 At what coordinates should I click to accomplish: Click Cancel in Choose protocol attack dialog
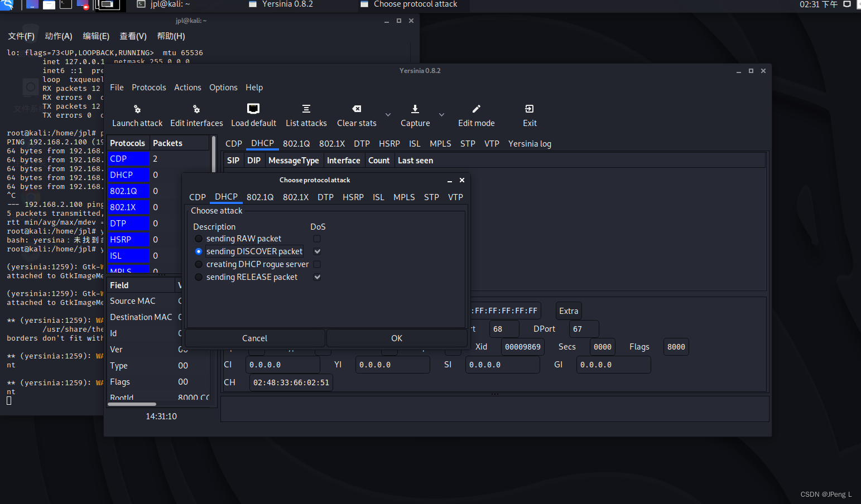pyautogui.click(x=254, y=338)
